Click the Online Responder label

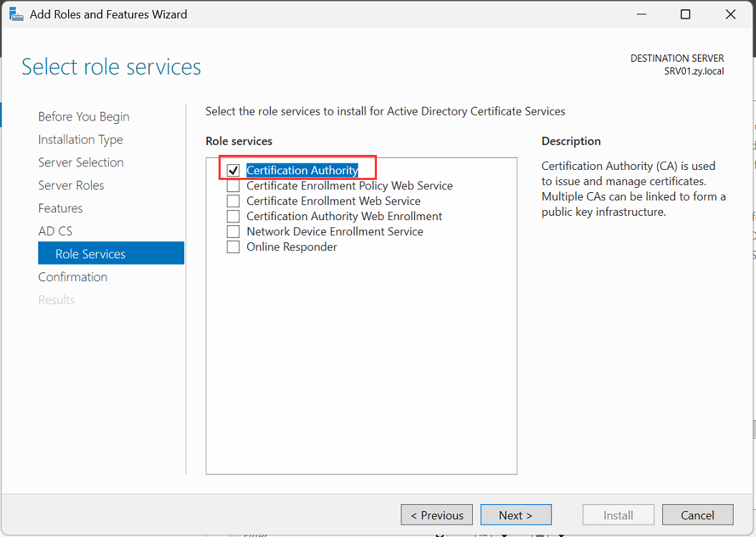click(x=292, y=247)
